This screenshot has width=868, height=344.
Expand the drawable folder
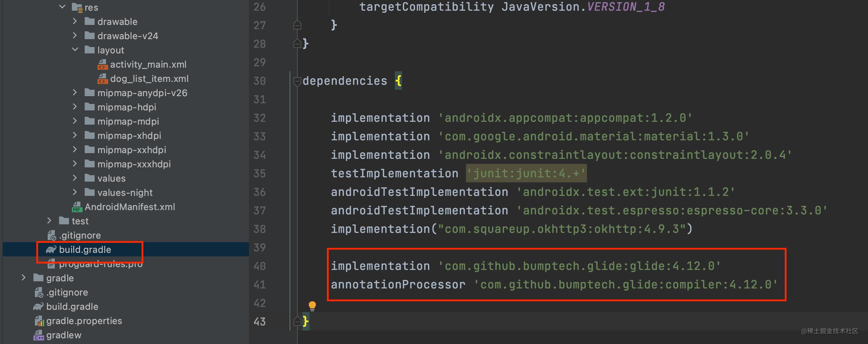(75, 21)
